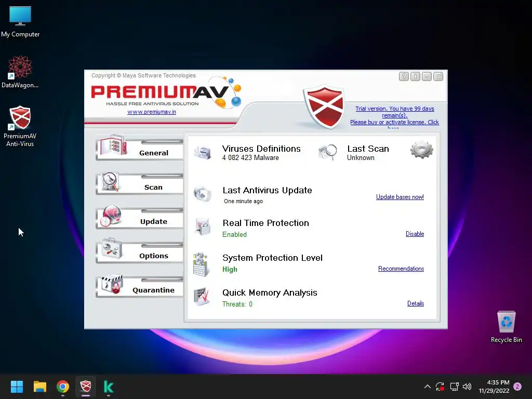This screenshot has width=532, height=399.
Task: Click the PremiumAV Anti-Virus desktop shortcut
Action: pyautogui.click(x=20, y=126)
